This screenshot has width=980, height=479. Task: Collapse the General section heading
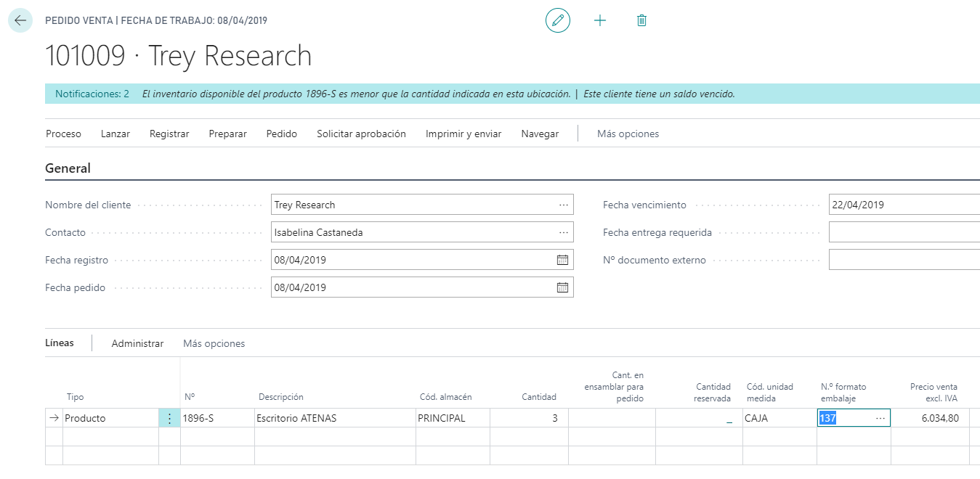pyautogui.click(x=68, y=168)
